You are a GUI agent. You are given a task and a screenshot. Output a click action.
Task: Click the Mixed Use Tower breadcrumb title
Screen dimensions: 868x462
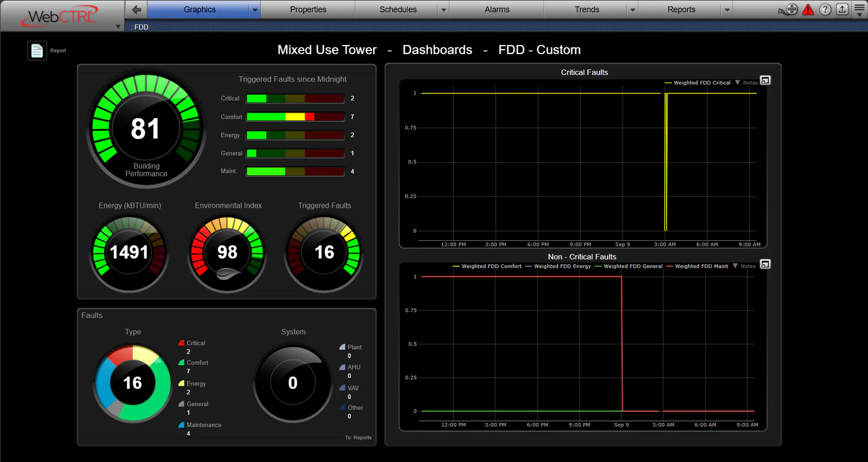[x=327, y=50]
